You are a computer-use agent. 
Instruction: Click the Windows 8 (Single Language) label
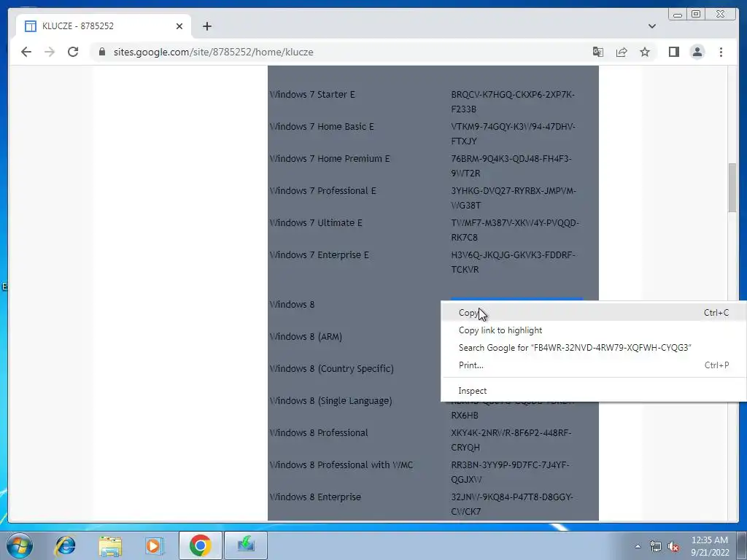(x=330, y=400)
